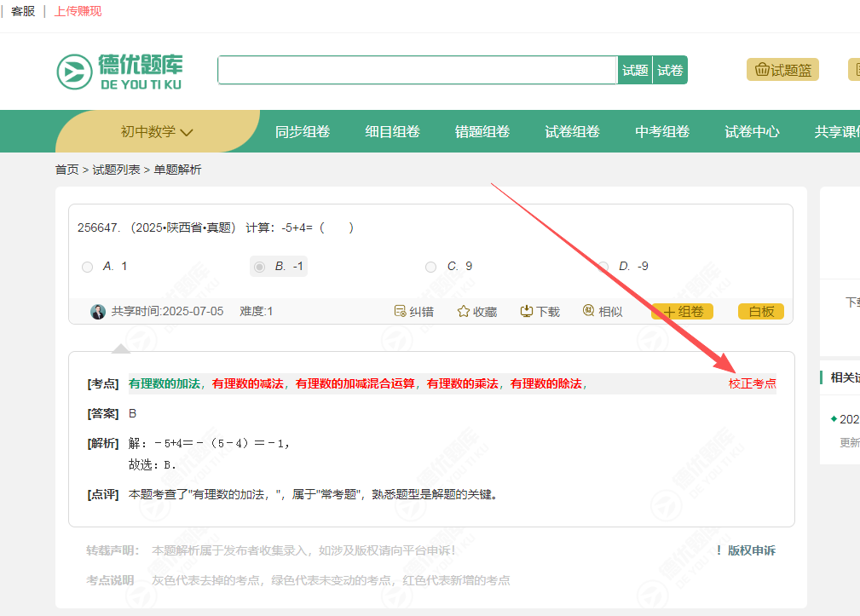
Task: Click the 相似 similar-questions icon
Action: (588, 311)
